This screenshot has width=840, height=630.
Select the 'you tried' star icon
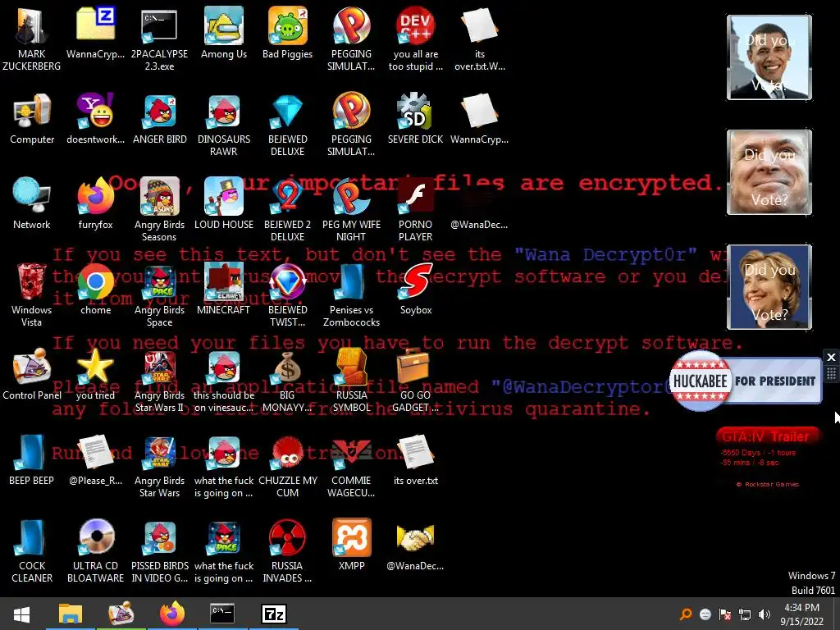click(95, 374)
